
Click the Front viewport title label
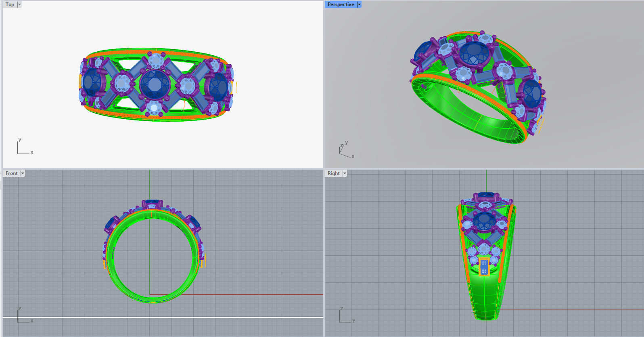point(12,173)
